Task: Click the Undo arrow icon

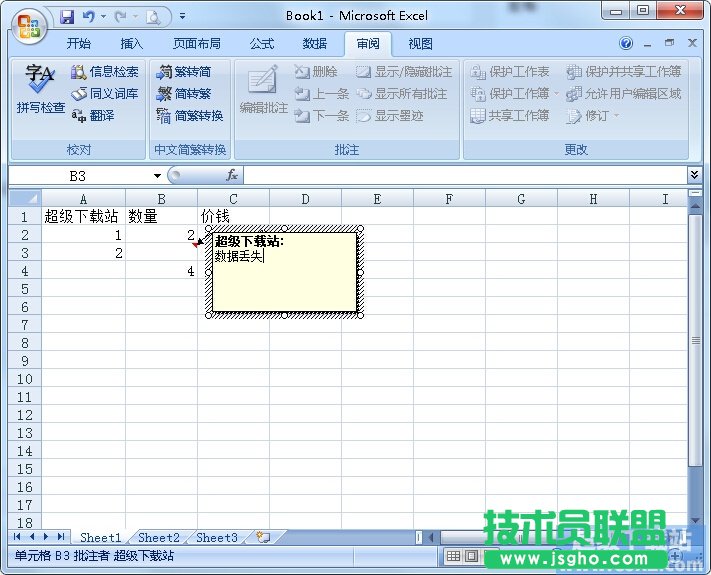Action: click(x=89, y=16)
